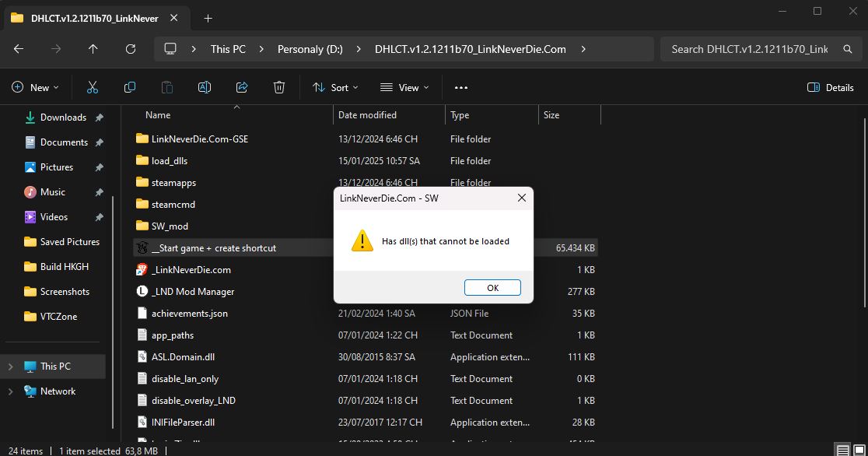Click the Delete trash icon

279,87
